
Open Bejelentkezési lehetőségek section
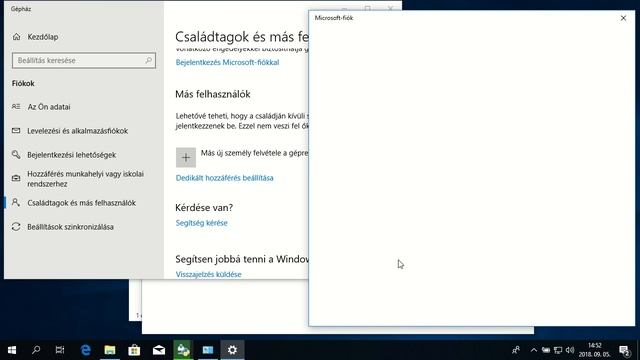tap(71, 155)
